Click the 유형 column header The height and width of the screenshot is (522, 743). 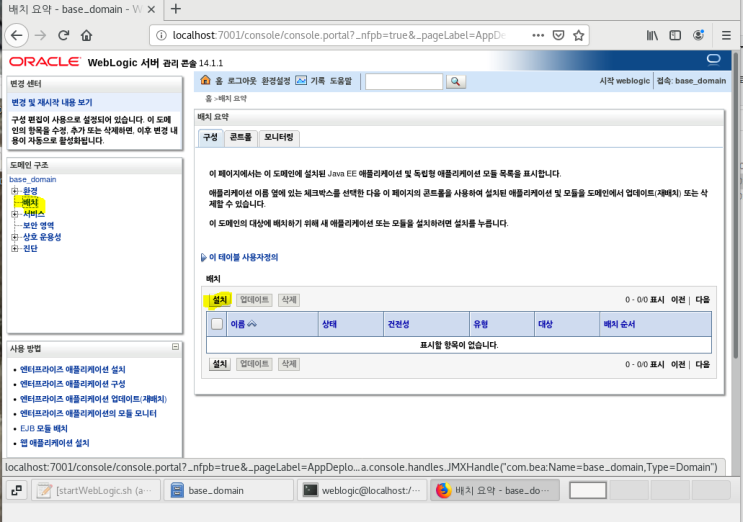(480, 324)
